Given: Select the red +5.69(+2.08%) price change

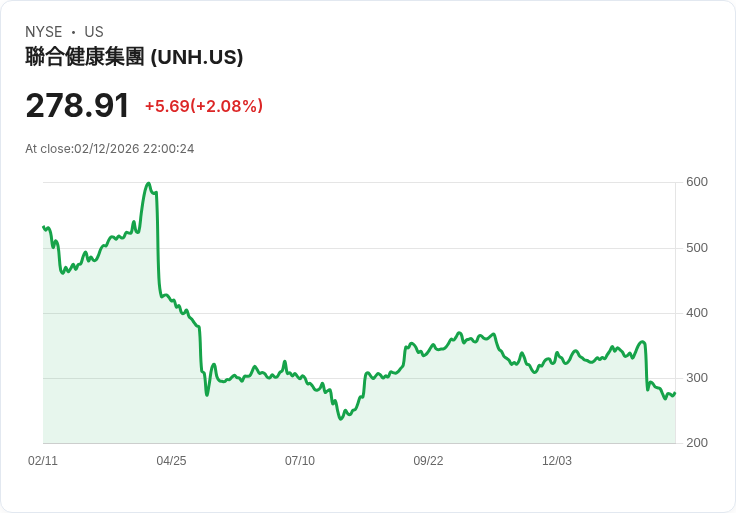Looking at the screenshot, I should tap(203, 106).
